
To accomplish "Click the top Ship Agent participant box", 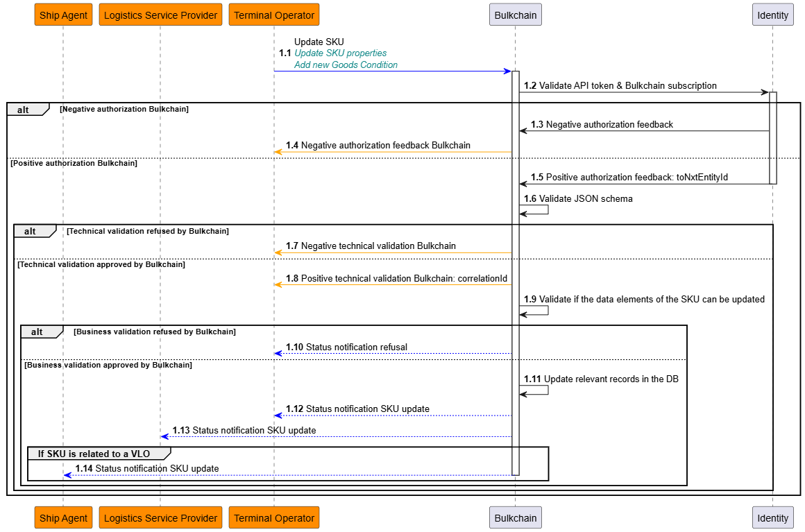I will pos(63,15).
